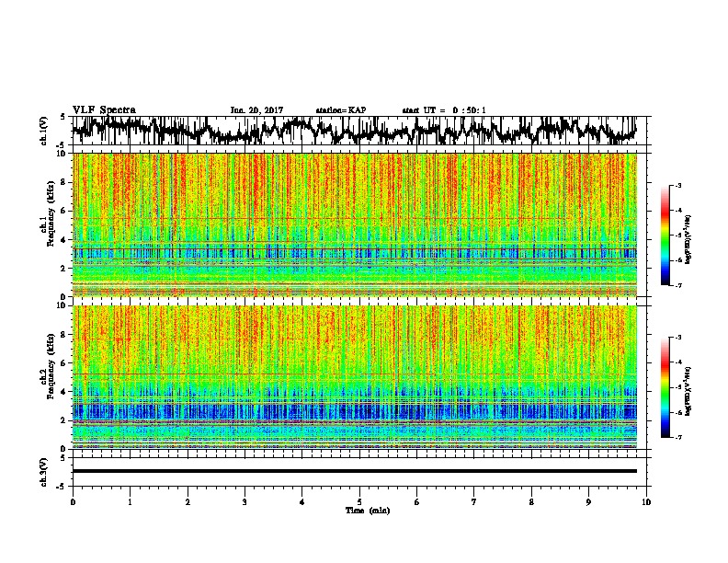Click the ch.2 frequency axis "10" tick label
Screen dimensions: 728x563
tap(63, 305)
